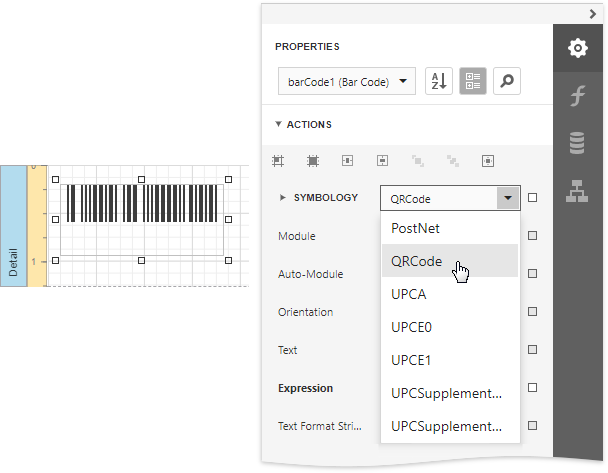Select QRCode from the symbology list
This screenshot has height=473, width=608.
click(x=417, y=261)
